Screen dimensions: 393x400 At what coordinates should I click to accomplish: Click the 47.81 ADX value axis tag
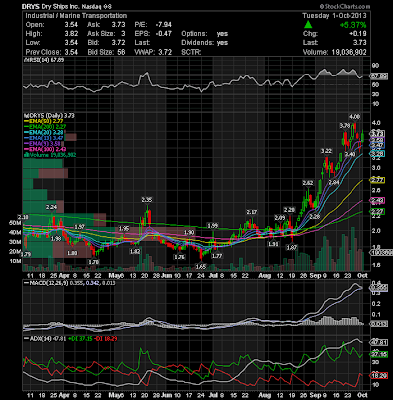(x=379, y=342)
